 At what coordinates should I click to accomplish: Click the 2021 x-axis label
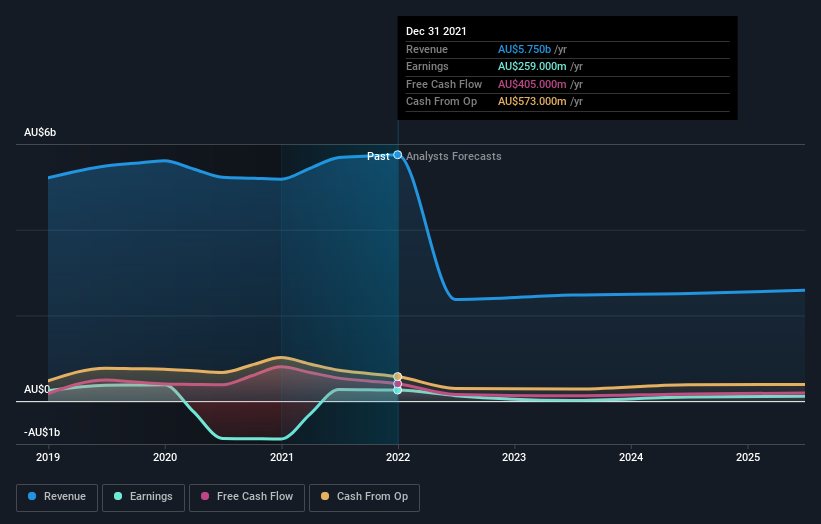(282, 457)
